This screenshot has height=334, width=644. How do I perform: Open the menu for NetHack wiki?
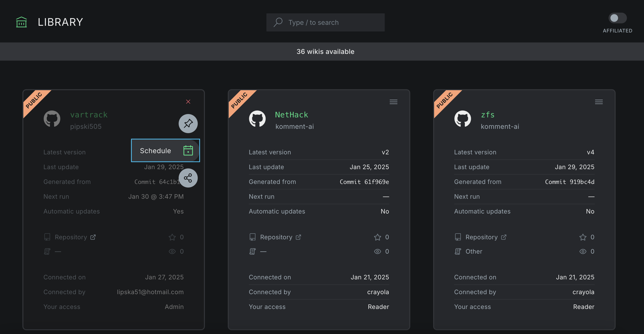[x=393, y=102]
